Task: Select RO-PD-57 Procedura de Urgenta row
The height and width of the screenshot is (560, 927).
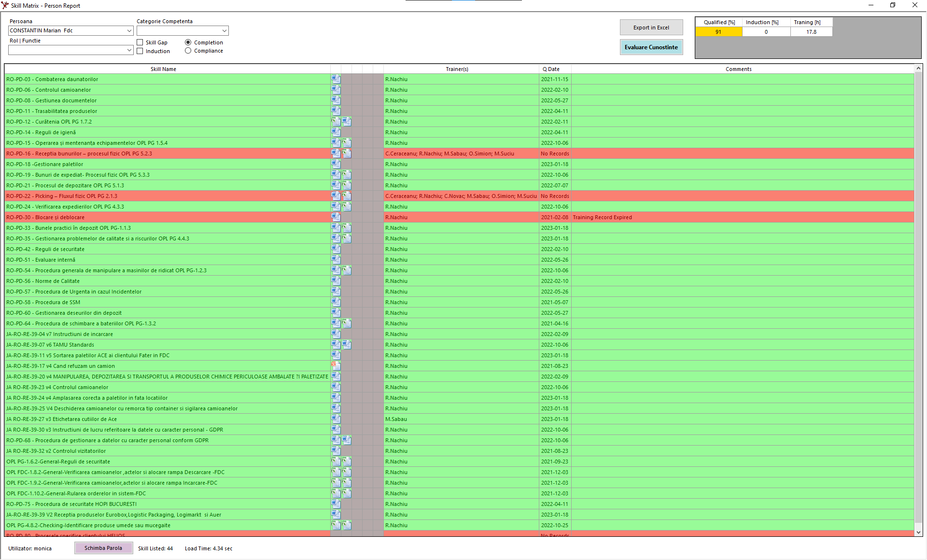Action: pos(459,292)
